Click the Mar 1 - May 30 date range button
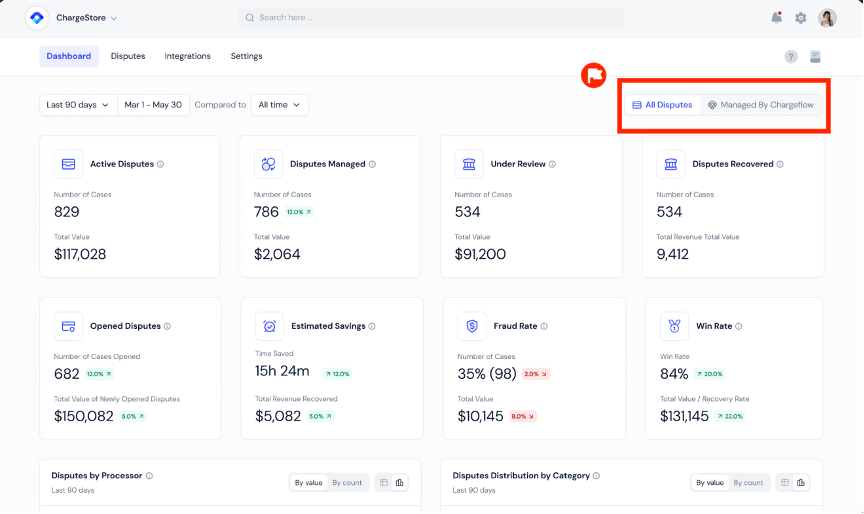864x514 pixels. pyautogui.click(x=153, y=104)
